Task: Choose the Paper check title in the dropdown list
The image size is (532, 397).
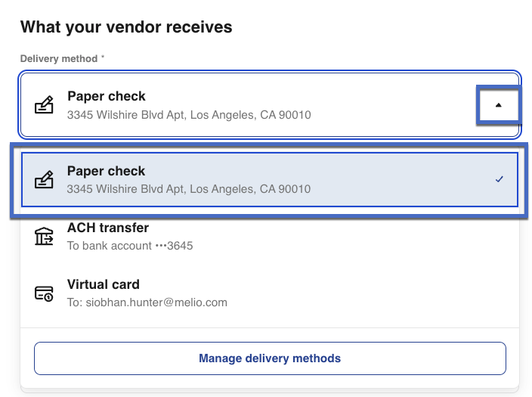Action: pyautogui.click(x=106, y=172)
